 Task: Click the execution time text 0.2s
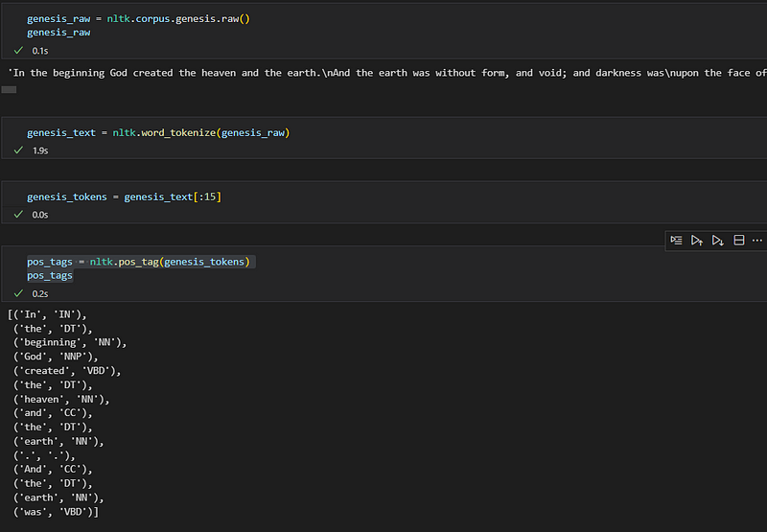tap(40, 293)
